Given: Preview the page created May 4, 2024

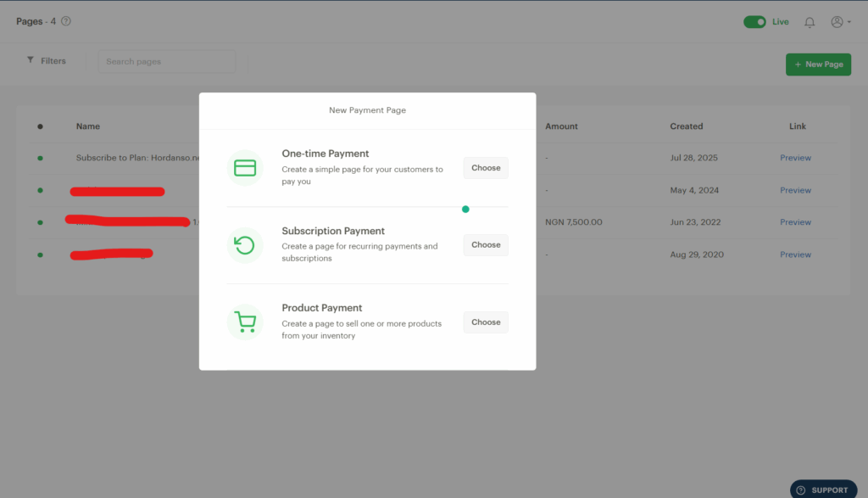Looking at the screenshot, I should click(x=795, y=190).
